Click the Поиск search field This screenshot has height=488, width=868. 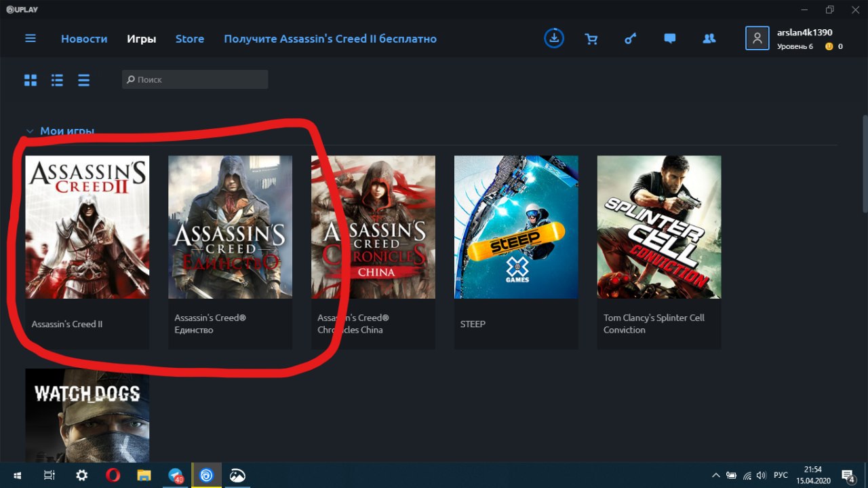point(195,79)
